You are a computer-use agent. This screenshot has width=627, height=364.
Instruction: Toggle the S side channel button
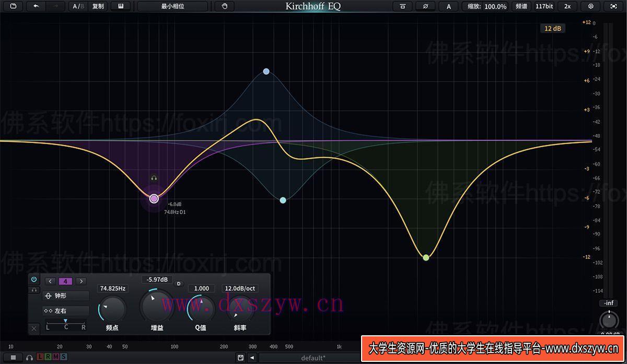(64, 357)
